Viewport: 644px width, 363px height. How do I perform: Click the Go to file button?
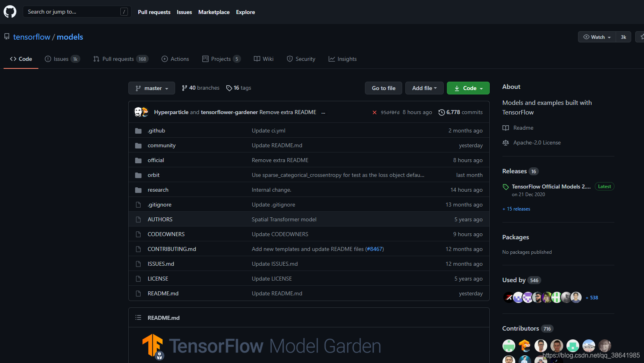[383, 88]
